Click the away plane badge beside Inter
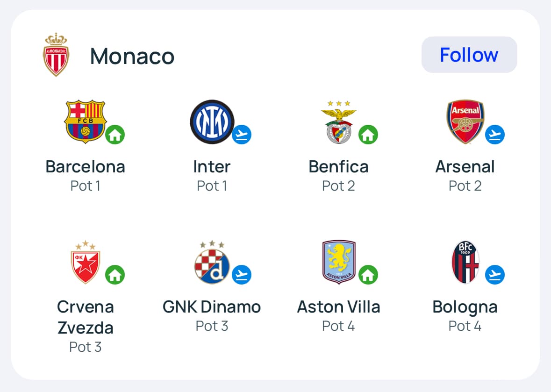 [x=242, y=135]
